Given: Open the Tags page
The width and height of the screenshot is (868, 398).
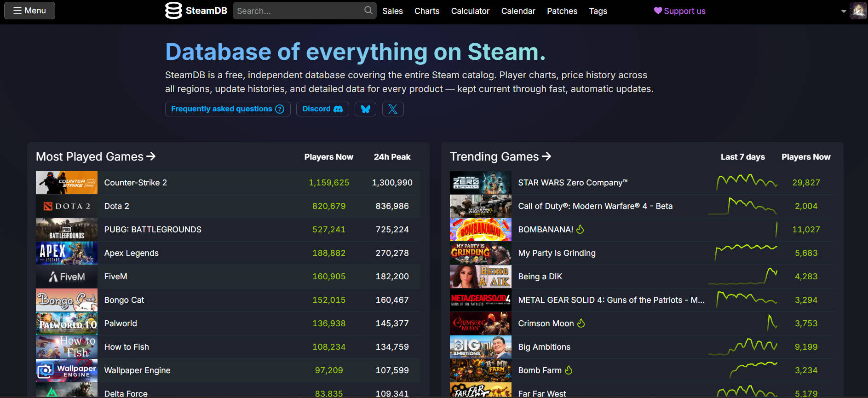Looking at the screenshot, I should pyautogui.click(x=598, y=11).
